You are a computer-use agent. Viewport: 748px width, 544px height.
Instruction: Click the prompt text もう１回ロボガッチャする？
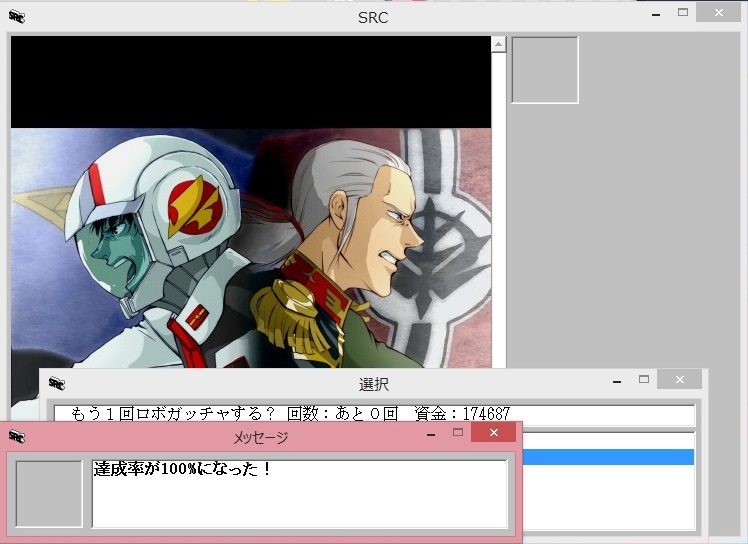point(173,413)
